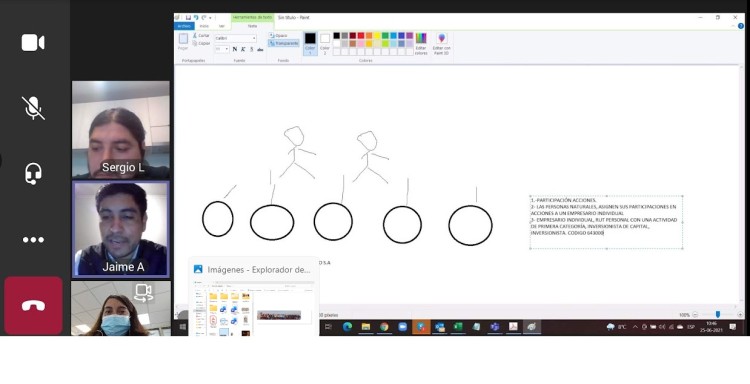This screenshot has width=750, height=384.
Task: Select Sergio L participant video tile
Action: click(x=121, y=130)
